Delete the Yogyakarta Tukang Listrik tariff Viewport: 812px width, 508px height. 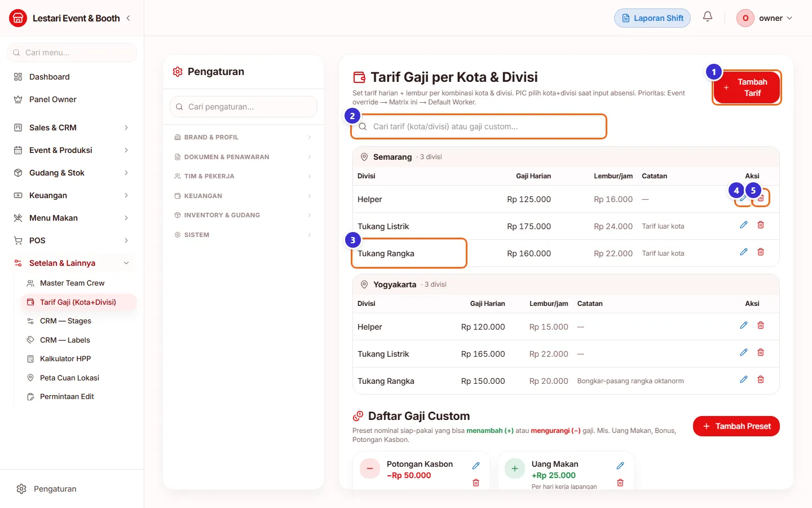tap(761, 352)
